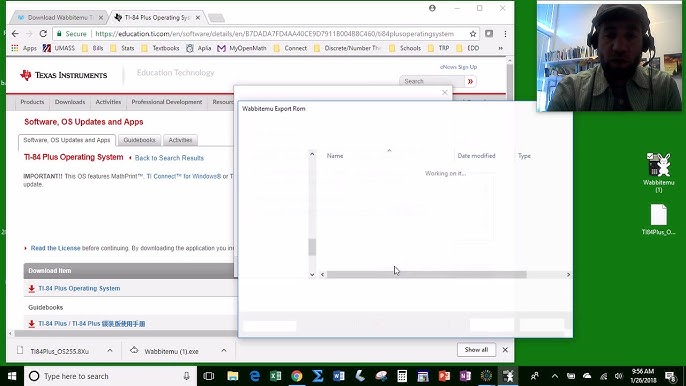Open Excel from taskbar
The height and width of the screenshot is (386, 686).
(x=276, y=376)
